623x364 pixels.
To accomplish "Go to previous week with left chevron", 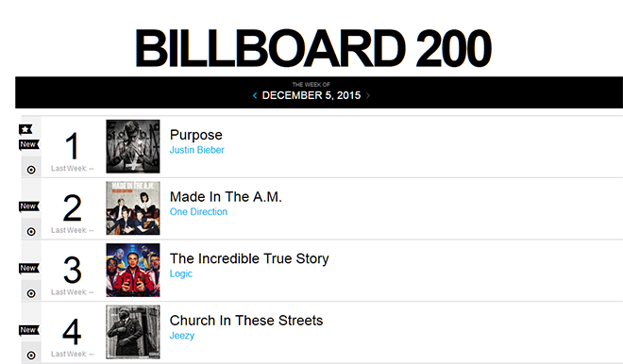I will click(x=255, y=95).
